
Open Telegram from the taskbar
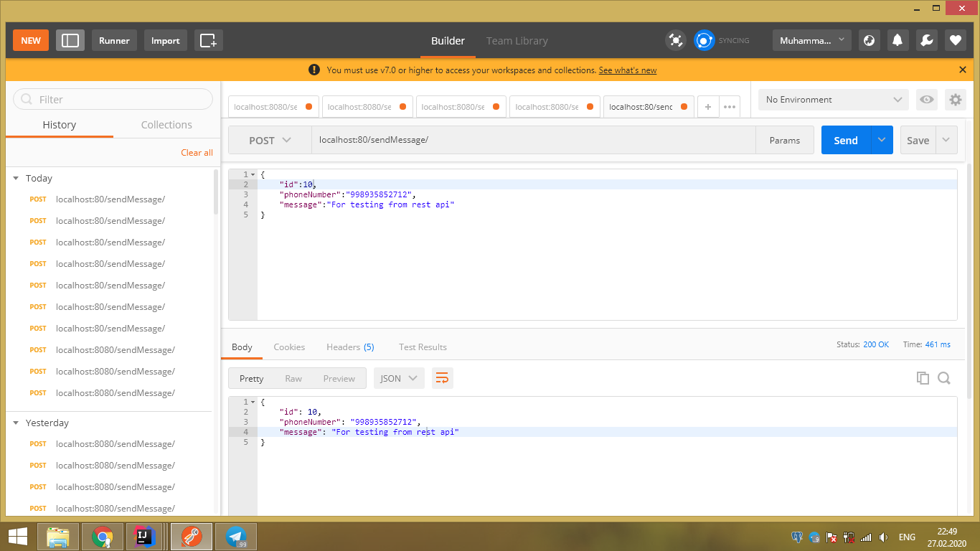[x=235, y=537]
